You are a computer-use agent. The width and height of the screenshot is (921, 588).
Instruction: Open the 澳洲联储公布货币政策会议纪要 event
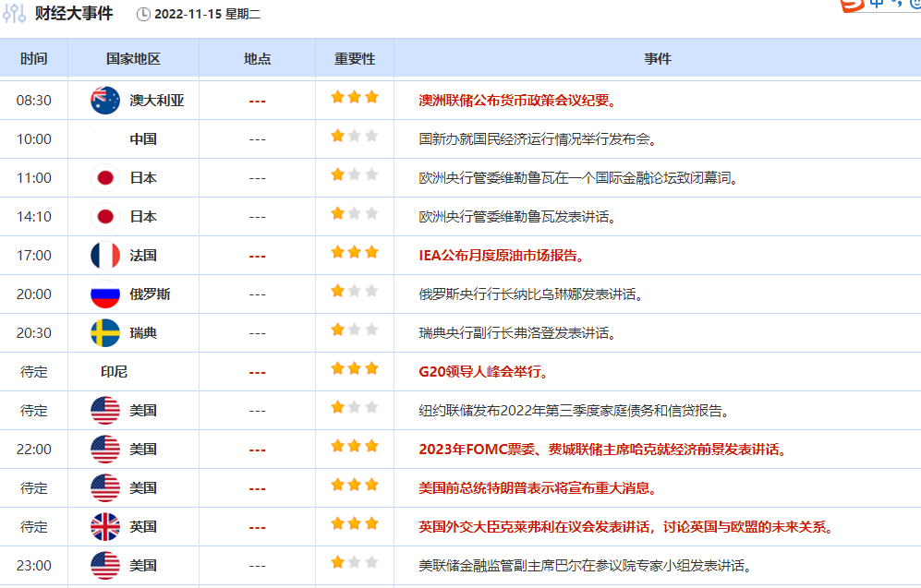click(x=518, y=100)
